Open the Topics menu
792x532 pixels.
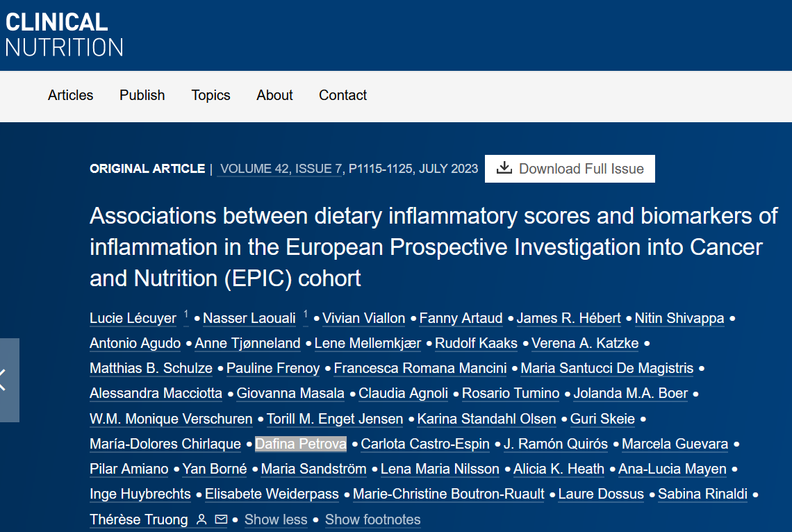click(211, 95)
